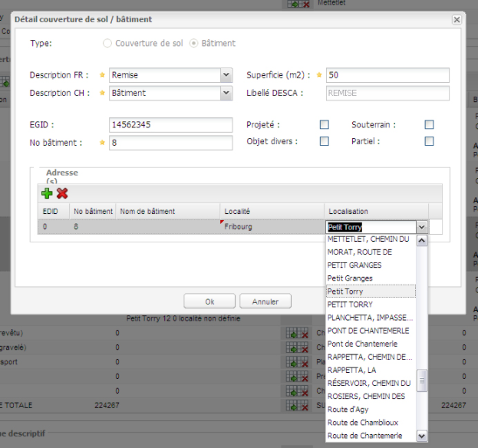Click red X delete address icon
This screenshot has width=478, height=448.
click(62, 193)
